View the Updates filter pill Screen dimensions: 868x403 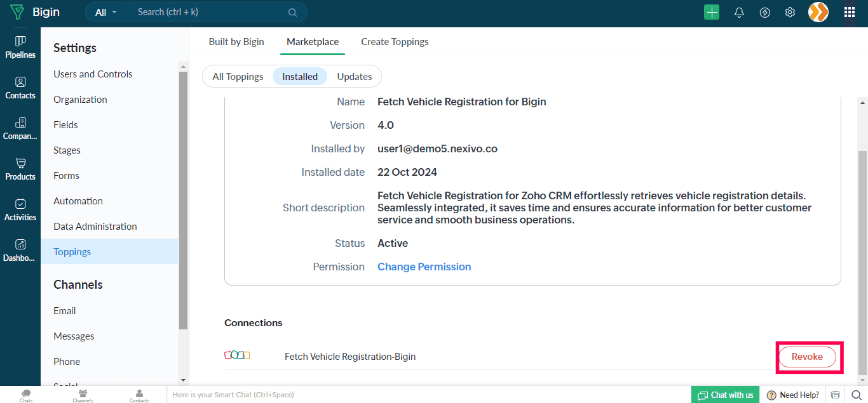coord(355,76)
